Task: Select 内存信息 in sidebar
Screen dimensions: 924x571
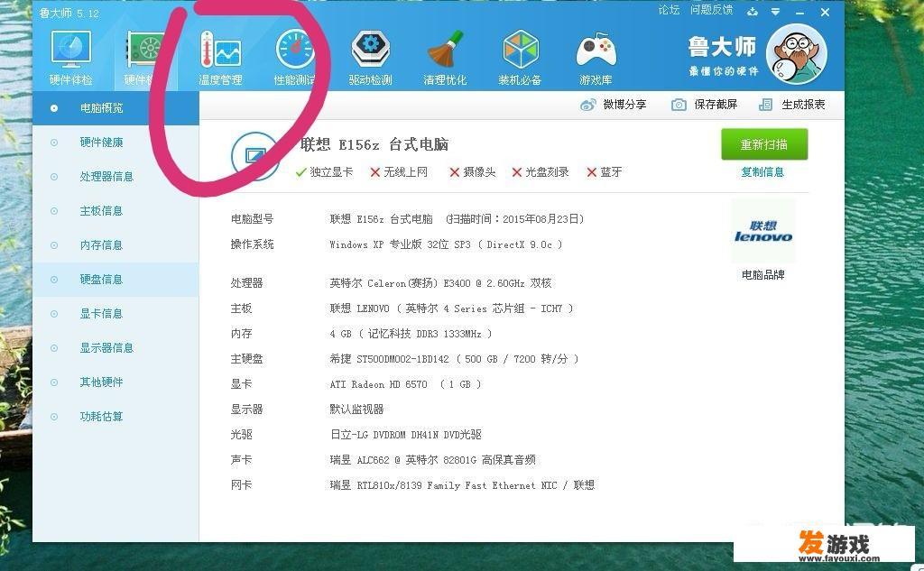Action: tap(115, 244)
